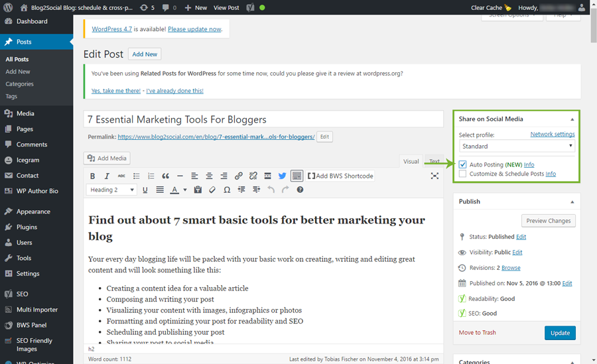Click the post title input field
This screenshot has width=597, height=364.
(x=263, y=119)
